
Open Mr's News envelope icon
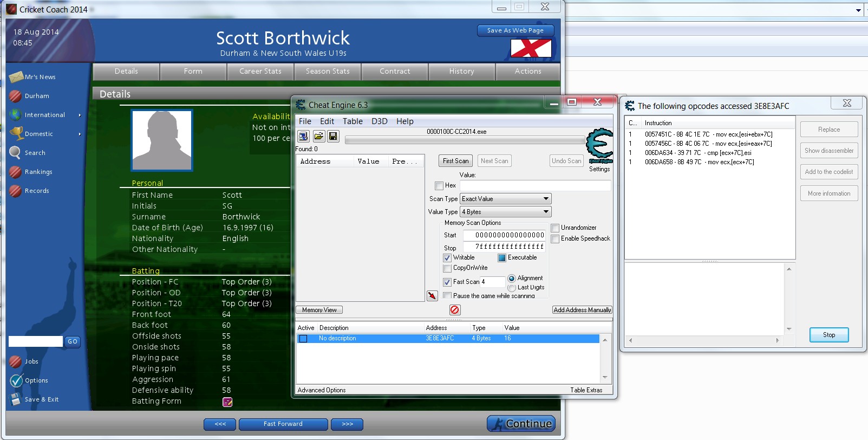click(x=16, y=77)
